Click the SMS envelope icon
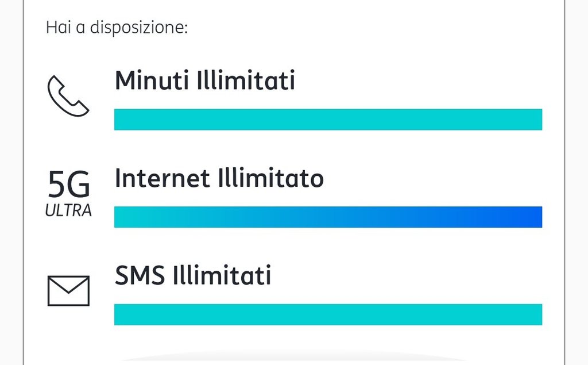588x365 pixels. coord(68,291)
